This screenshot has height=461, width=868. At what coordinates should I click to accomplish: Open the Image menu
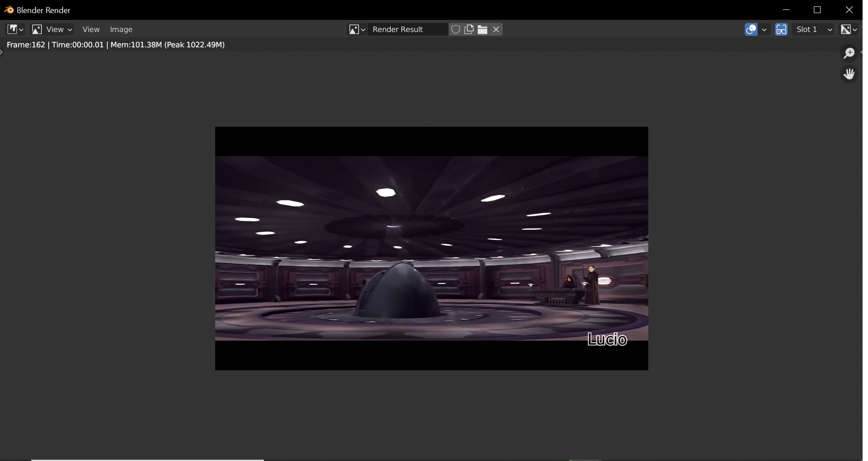coord(121,29)
